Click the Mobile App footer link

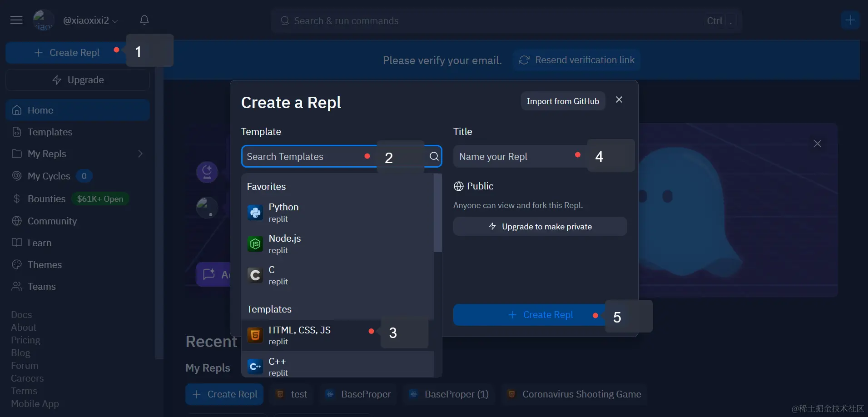[35, 404]
